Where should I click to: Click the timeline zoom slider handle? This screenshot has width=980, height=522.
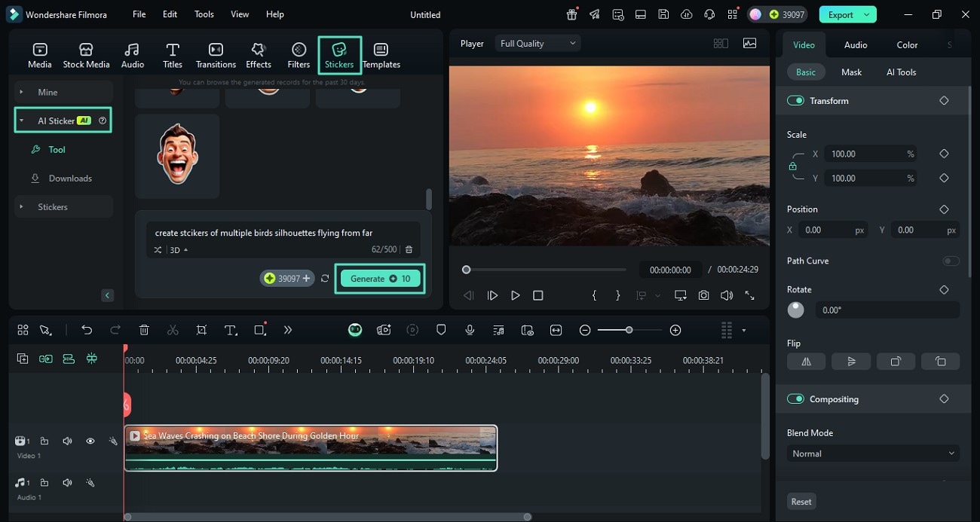[629, 330]
